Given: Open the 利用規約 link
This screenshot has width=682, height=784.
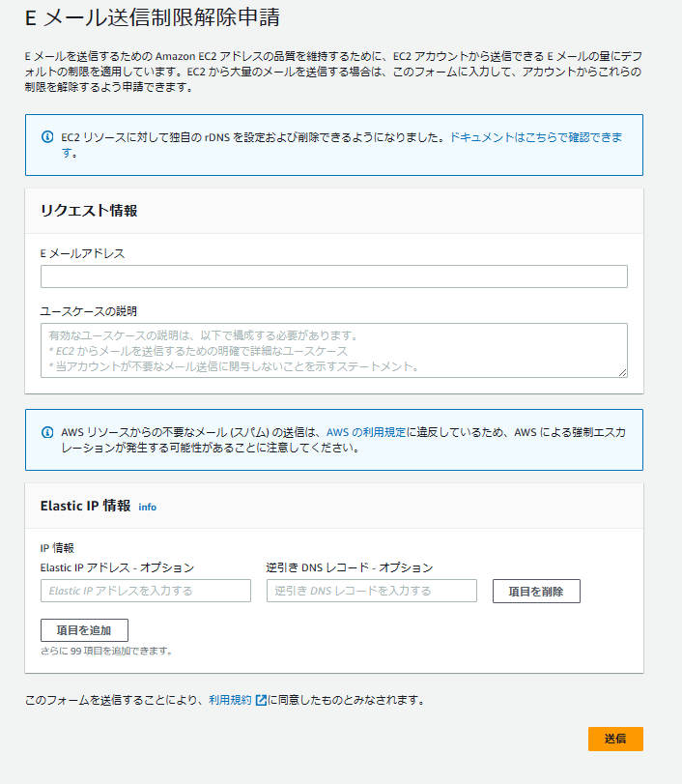Looking at the screenshot, I should coord(230,700).
